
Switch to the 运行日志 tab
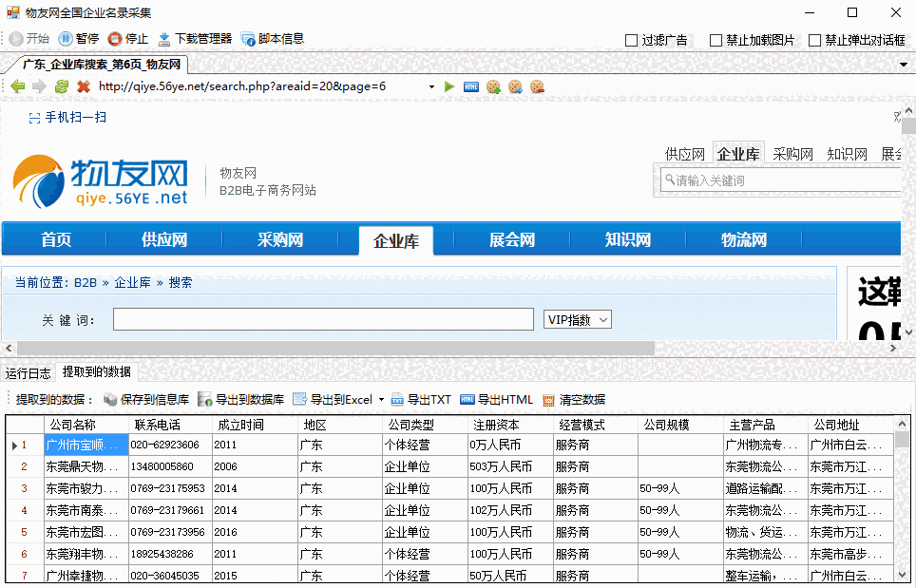point(28,372)
